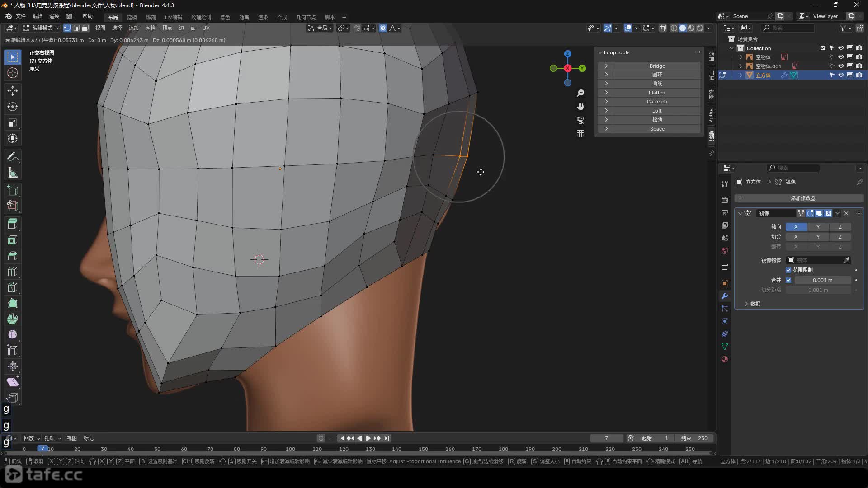Image resolution: width=868 pixels, height=488 pixels.
Task: Select the Move tool in toolbar
Action: (x=13, y=91)
